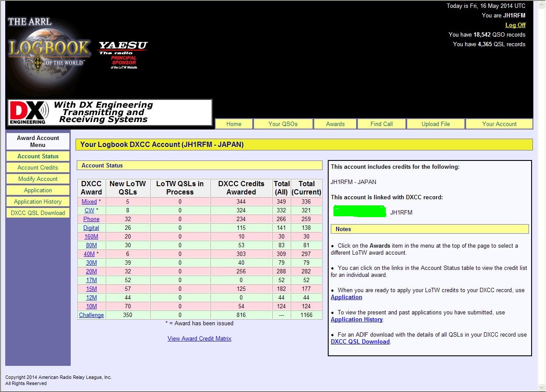Image resolution: width=546 pixels, height=392 pixels.
Task: Go to the Home tab
Action: (x=234, y=124)
